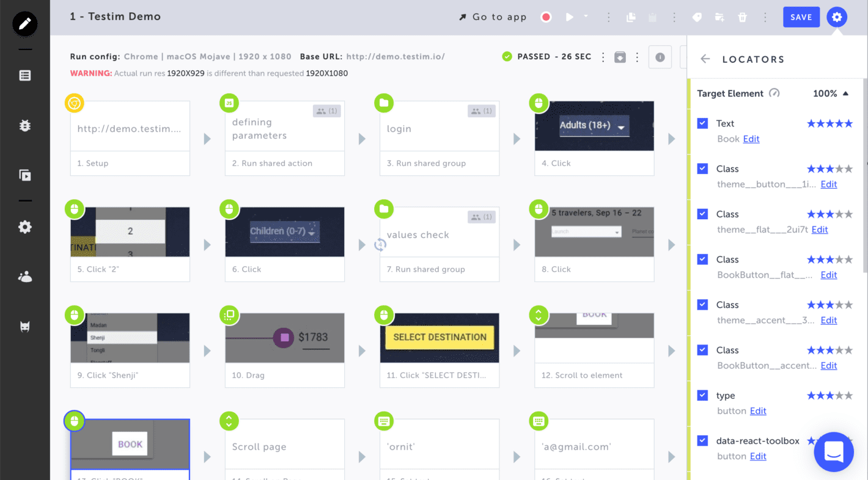Image resolution: width=868 pixels, height=480 pixels.
Task: Start recording with the red record button
Action: coord(545,17)
